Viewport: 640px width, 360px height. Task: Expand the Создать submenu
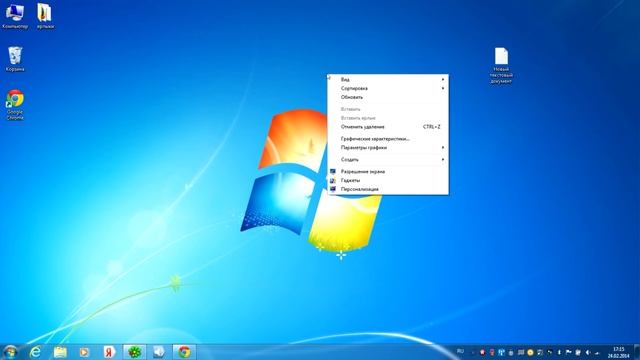(x=388, y=159)
